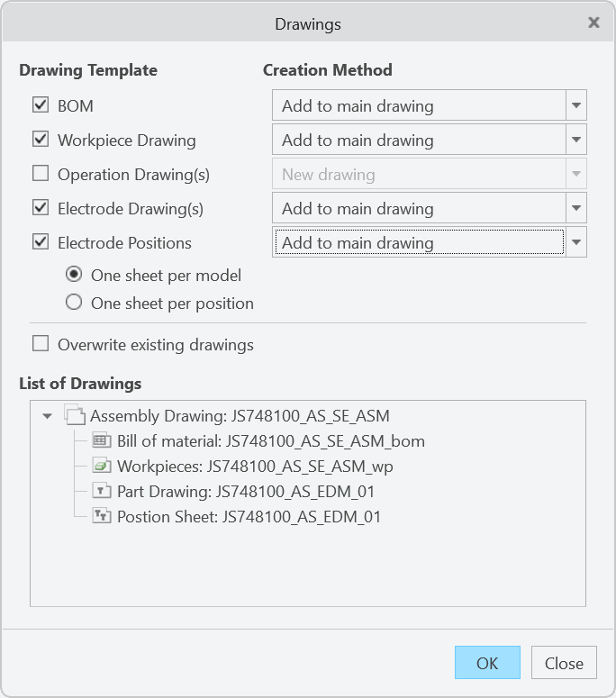The image size is (616, 698).
Task: Select One sheet per position option
Action: 74,304
